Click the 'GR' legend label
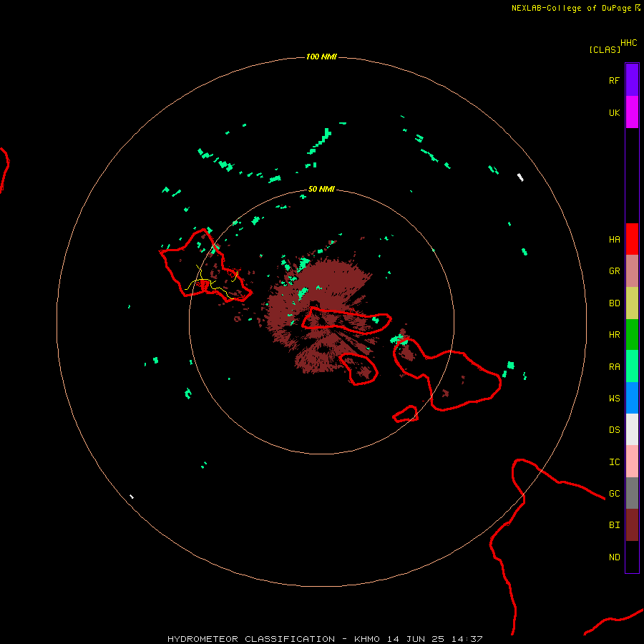This screenshot has width=644, height=644. pos(614,271)
